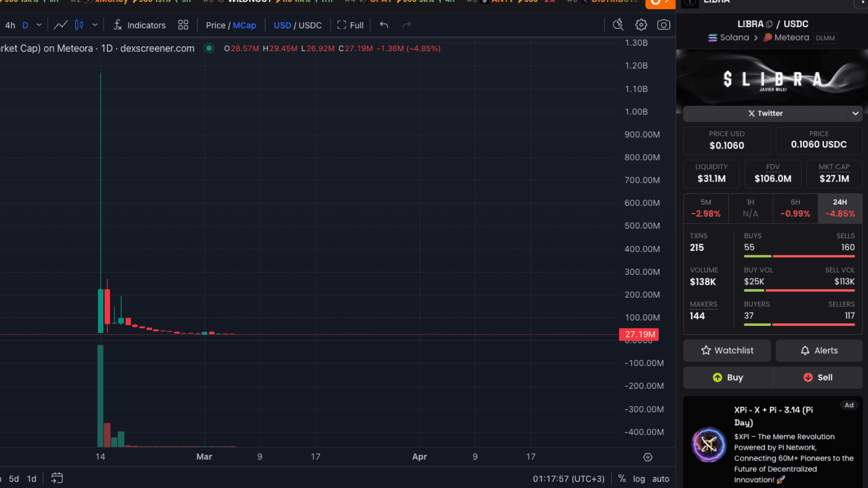This screenshot has width=868, height=488.
Task: Open the chart settings gear icon
Action: tap(641, 25)
